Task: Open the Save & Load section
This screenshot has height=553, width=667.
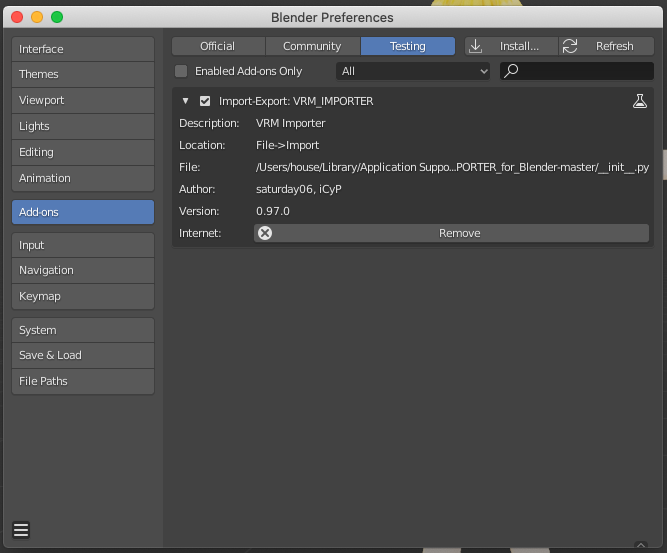Action: click(x=83, y=355)
